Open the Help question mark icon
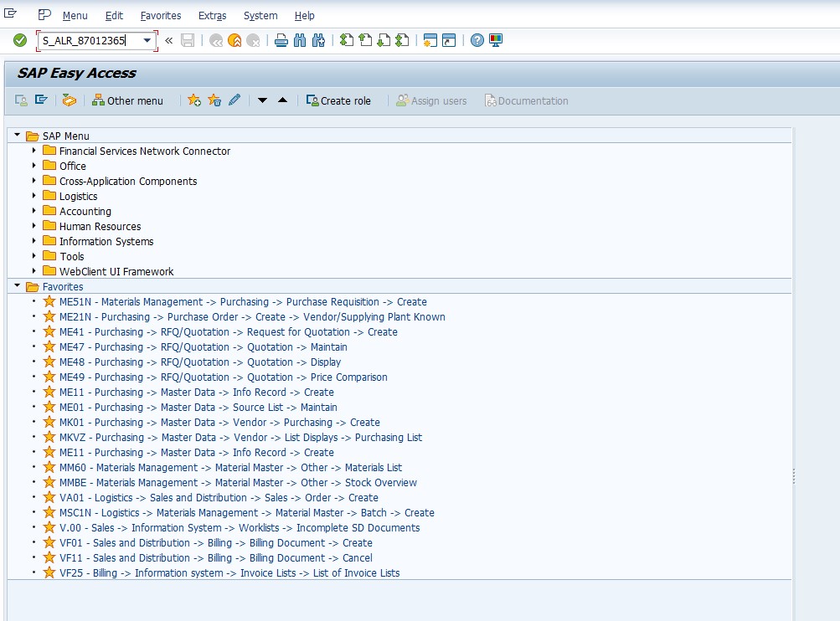This screenshot has width=840, height=621. tap(477, 40)
